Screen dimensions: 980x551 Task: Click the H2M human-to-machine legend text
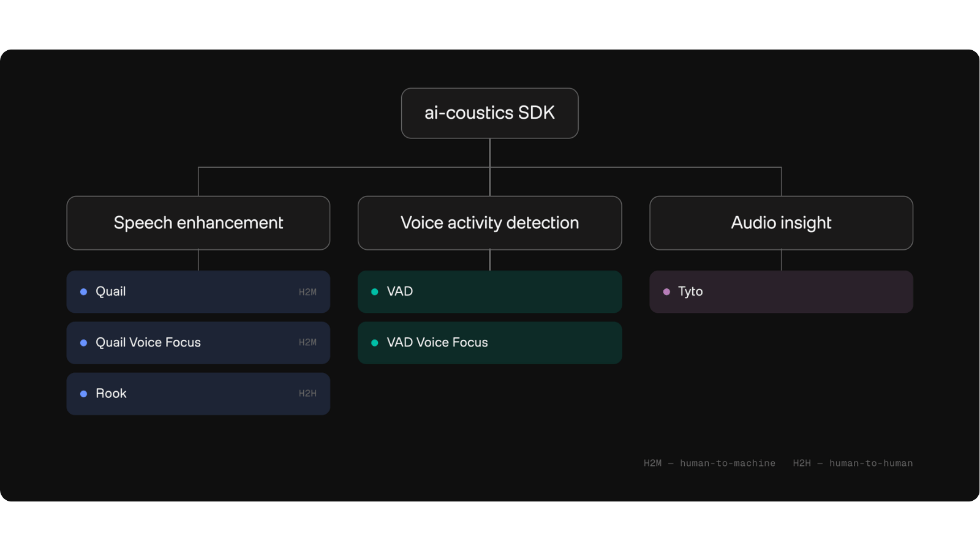(709, 463)
